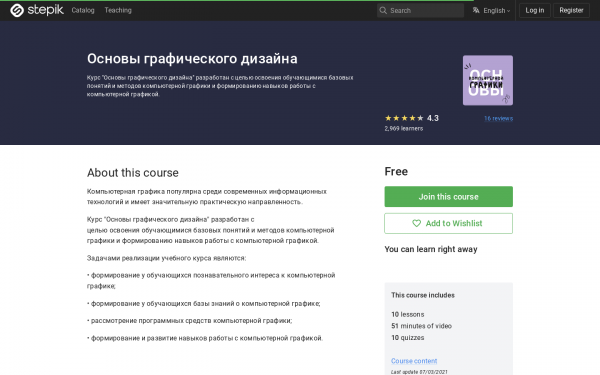Click the 10 quizzes entry
Image resolution: width=600 pixels, height=375 pixels.
(x=408, y=338)
